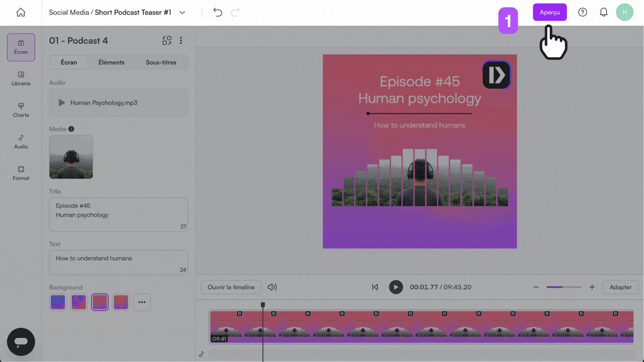Open the help menu
644x362 pixels.
coord(583,12)
